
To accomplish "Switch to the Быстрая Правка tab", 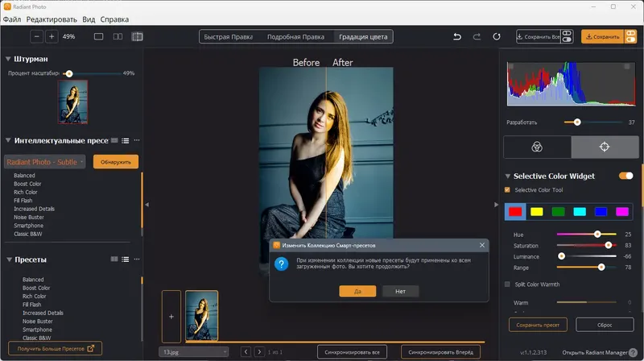I will (x=229, y=36).
